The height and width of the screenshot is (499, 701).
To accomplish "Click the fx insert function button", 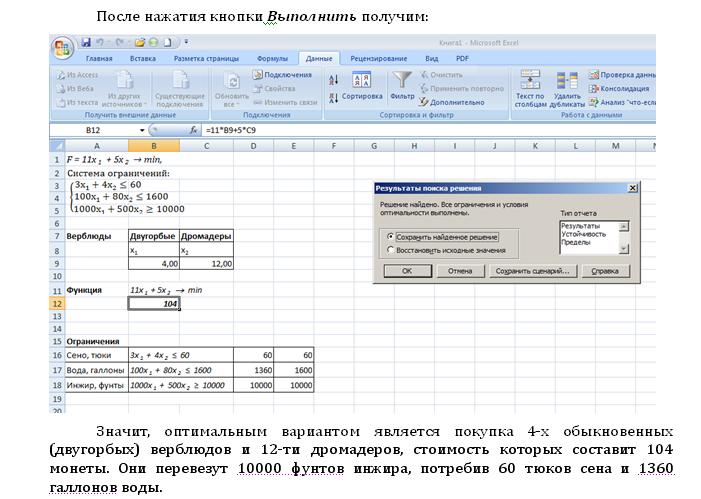I will (x=193, y=130).
